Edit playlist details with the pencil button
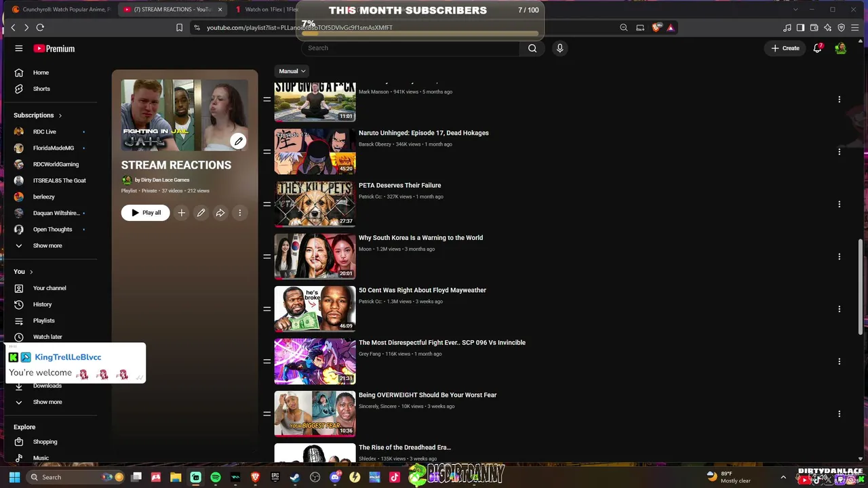Image resolution: width=868 pixels, height=488 pixels. click(201, 213)
